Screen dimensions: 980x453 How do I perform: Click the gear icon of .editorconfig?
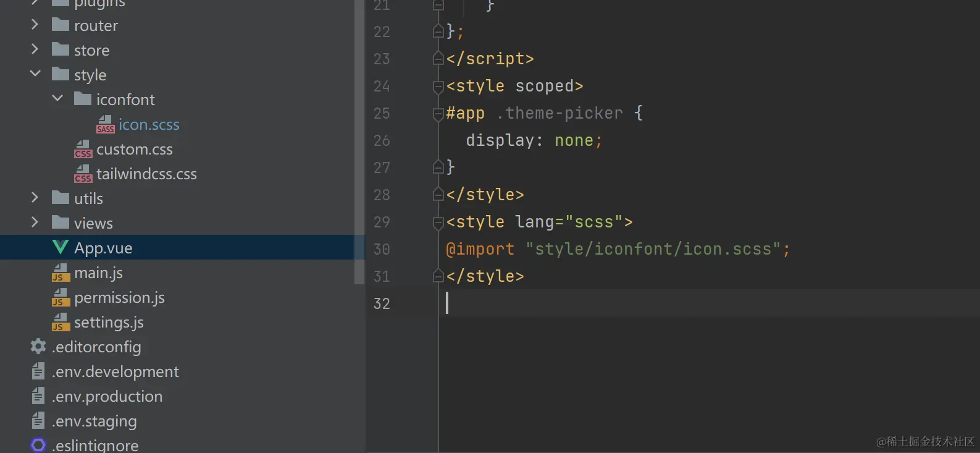coord(38,346)
